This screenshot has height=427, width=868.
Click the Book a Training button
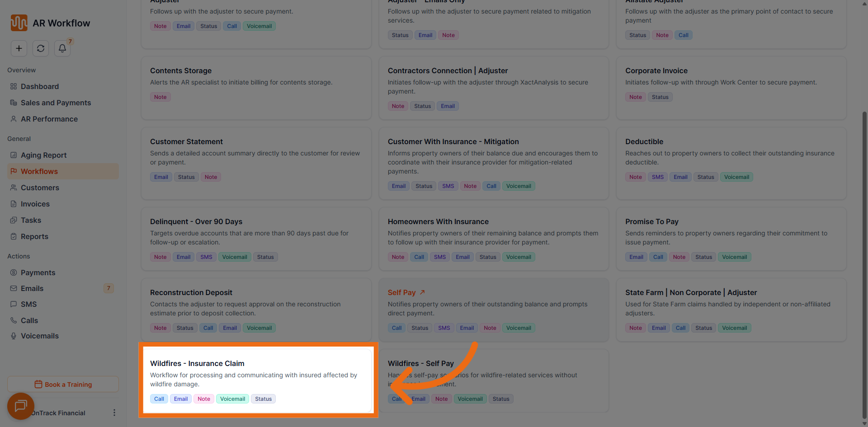pos(63,384)
